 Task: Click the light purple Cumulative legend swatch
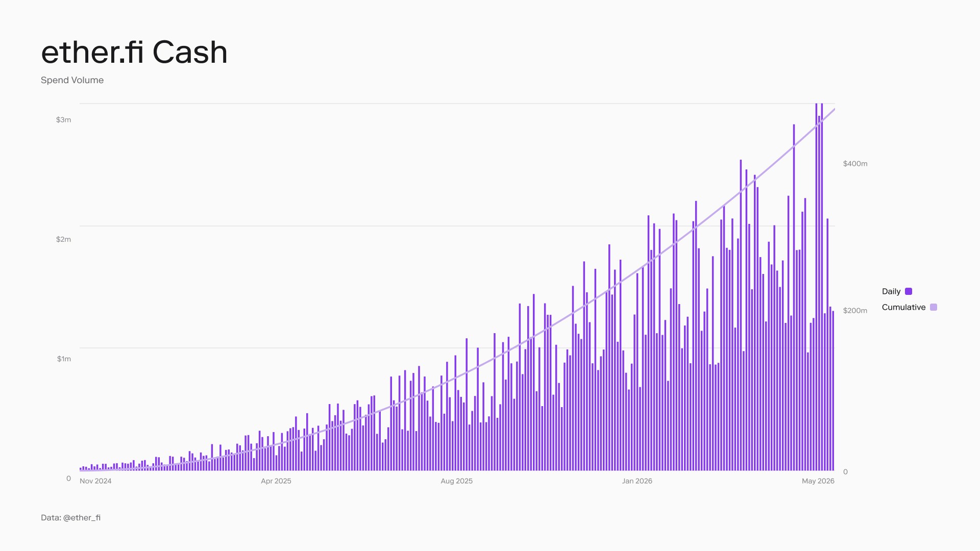pyautogui.click(x=934, y=307)
